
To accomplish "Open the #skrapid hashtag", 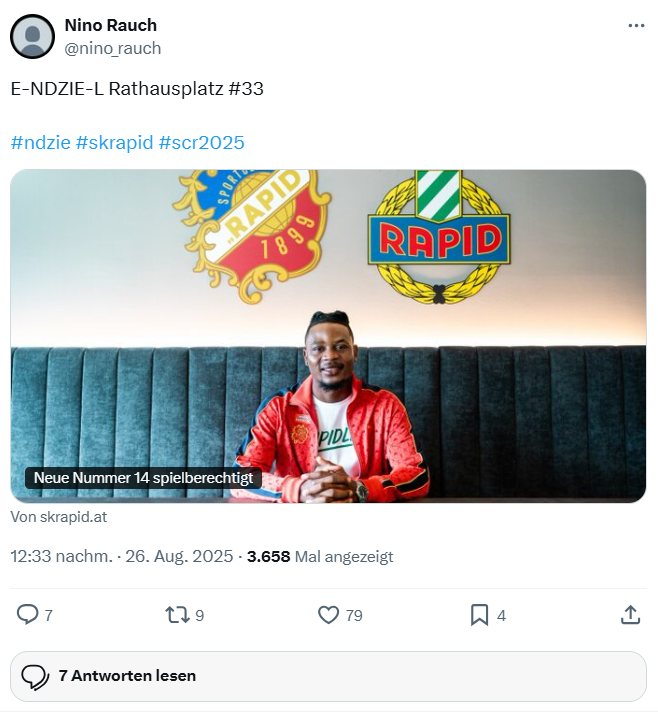I will (x=115, y=143).
